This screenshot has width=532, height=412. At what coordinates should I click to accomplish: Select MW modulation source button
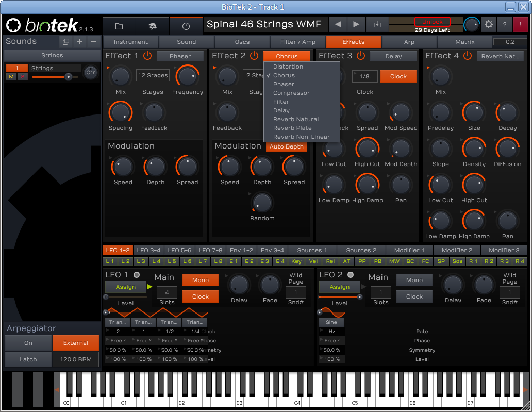pyautogui.click(x=394, y=261)
